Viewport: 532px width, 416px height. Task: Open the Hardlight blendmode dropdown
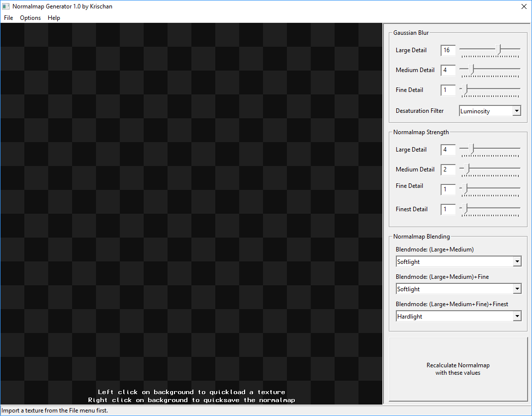pyautogui.click(x=459, y=316)
